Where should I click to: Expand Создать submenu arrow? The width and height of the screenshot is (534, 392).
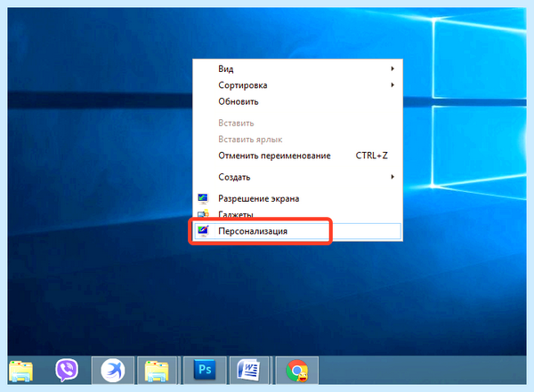[392, 177]
